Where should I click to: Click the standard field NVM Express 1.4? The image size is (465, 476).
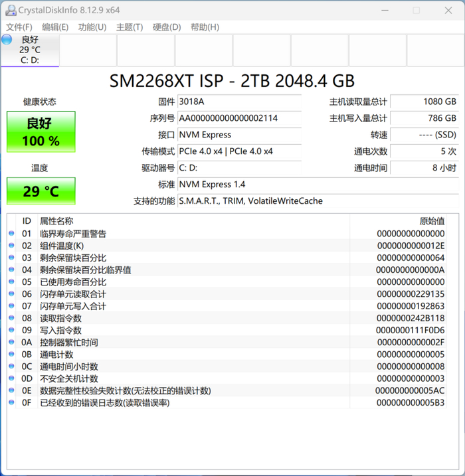point(318,185)
